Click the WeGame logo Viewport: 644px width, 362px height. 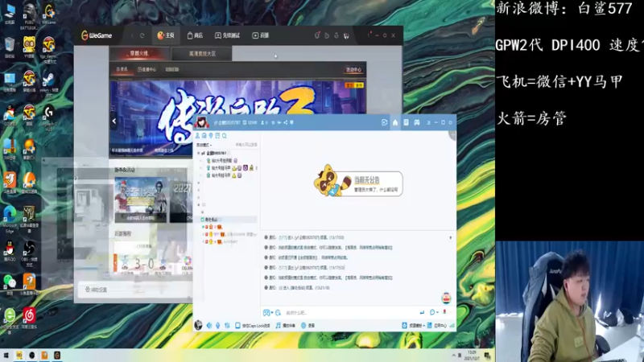pos(97,35)
